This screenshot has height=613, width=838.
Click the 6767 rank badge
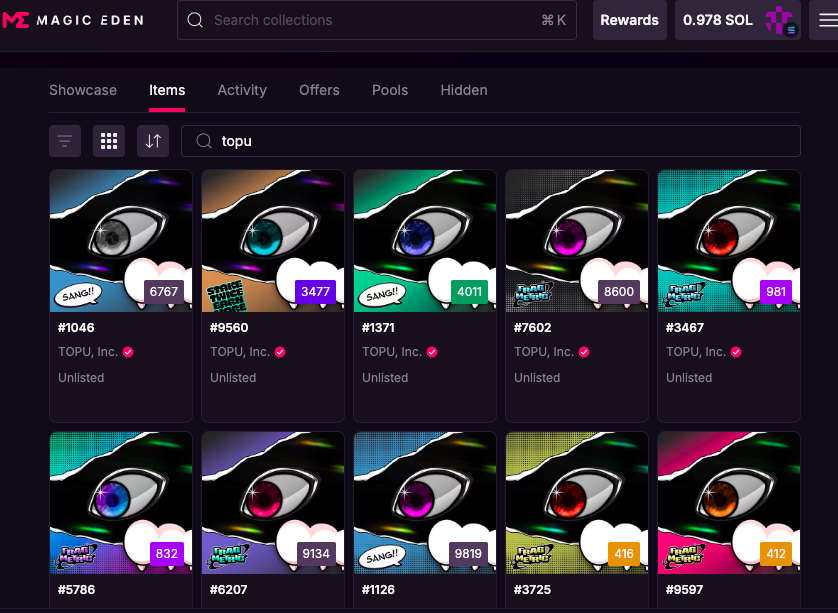point(164,292)
